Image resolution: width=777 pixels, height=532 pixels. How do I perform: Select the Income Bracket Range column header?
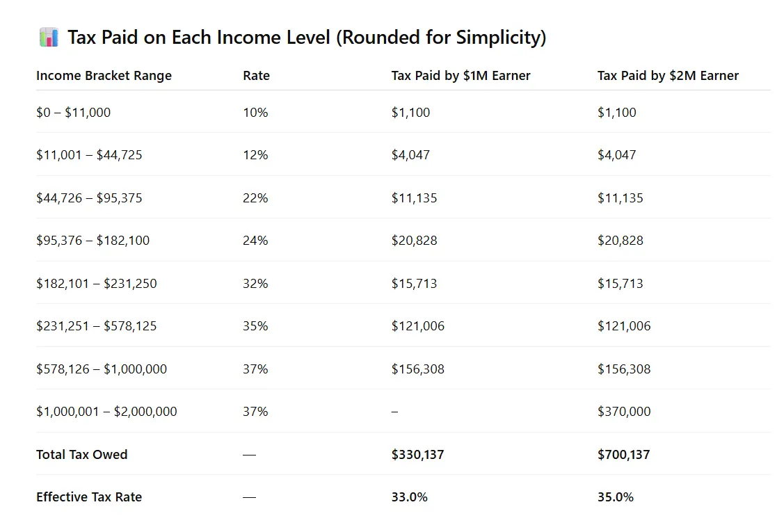[104, 76]
